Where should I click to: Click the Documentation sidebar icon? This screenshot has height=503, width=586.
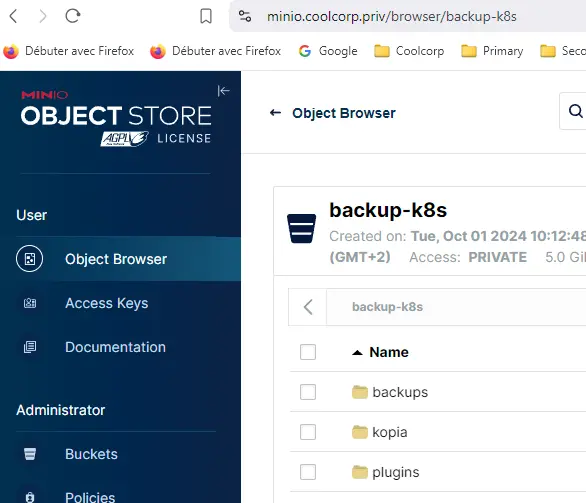(30, 347)
